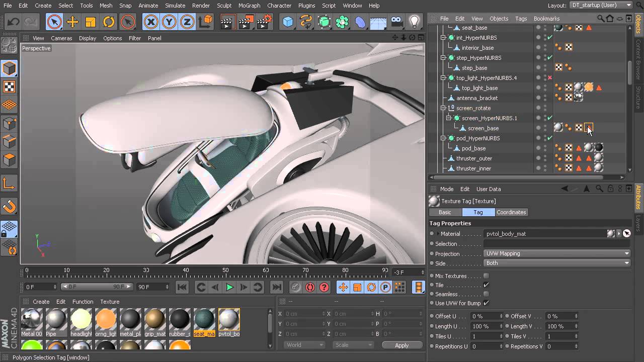Select the seat_ma material swatch
Viewport: 644px width, 362px height.
tap(204, 323)
